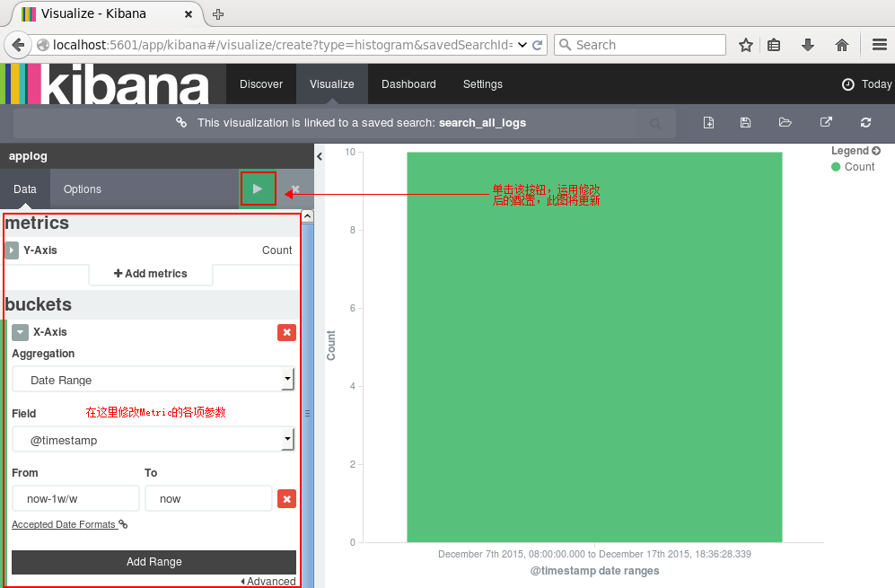The width and height of the screenshot is (895, 588).
Task: Open a saved visualization
Action: click(x=785, y=122)
